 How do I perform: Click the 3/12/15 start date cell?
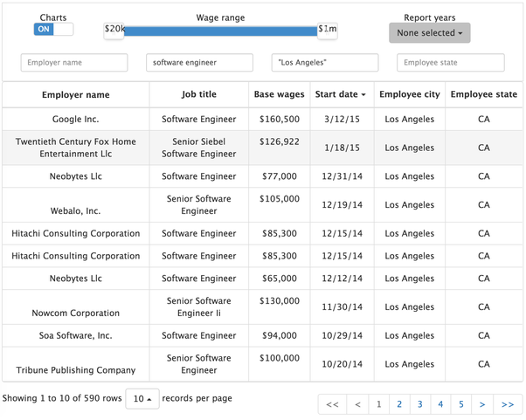tap(342, 120)
